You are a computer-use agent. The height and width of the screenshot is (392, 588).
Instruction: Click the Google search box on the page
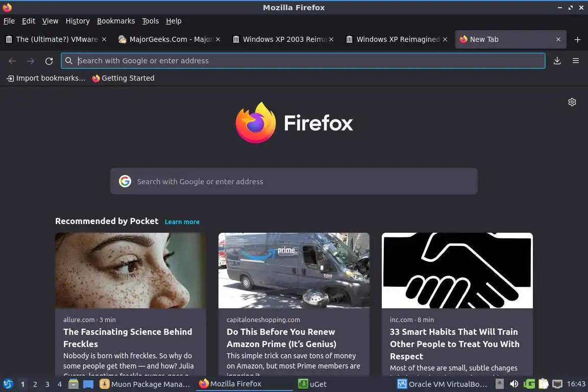click(294, 182)
